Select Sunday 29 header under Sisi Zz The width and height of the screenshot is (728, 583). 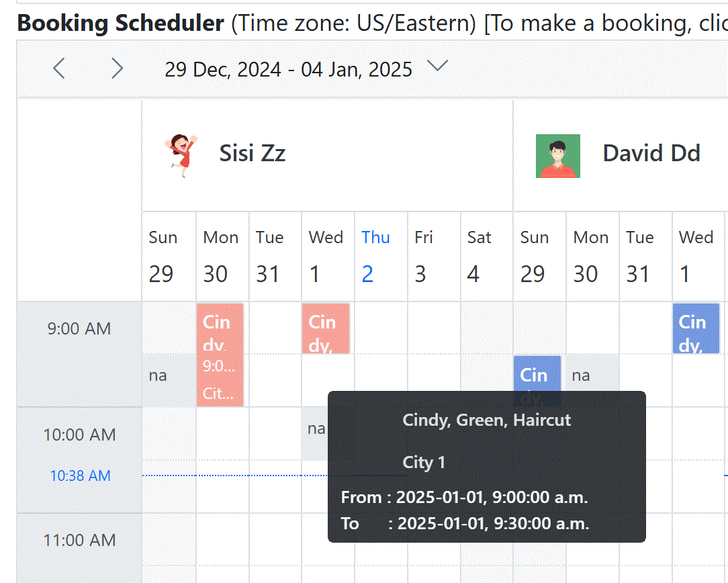tap(163, 256)
